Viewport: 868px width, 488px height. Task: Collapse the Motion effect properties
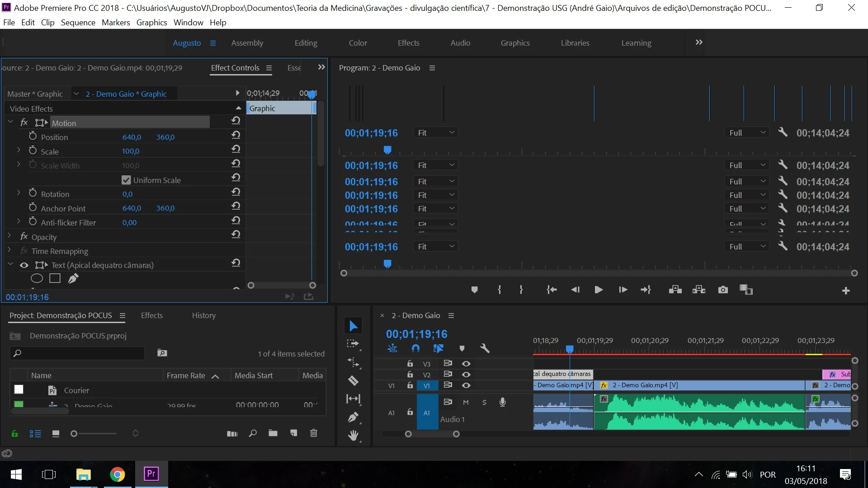[x=10, y=122]
